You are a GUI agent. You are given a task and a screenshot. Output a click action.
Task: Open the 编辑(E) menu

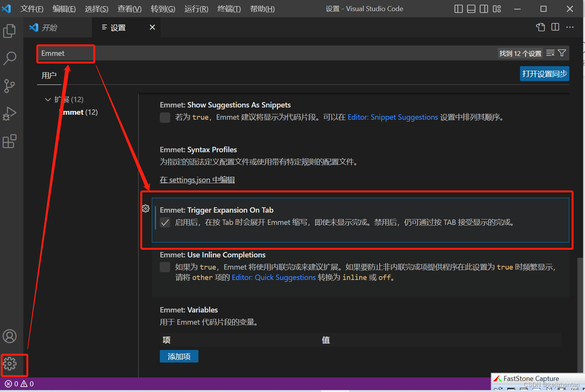pyautogui.click(x=64, y=9)
